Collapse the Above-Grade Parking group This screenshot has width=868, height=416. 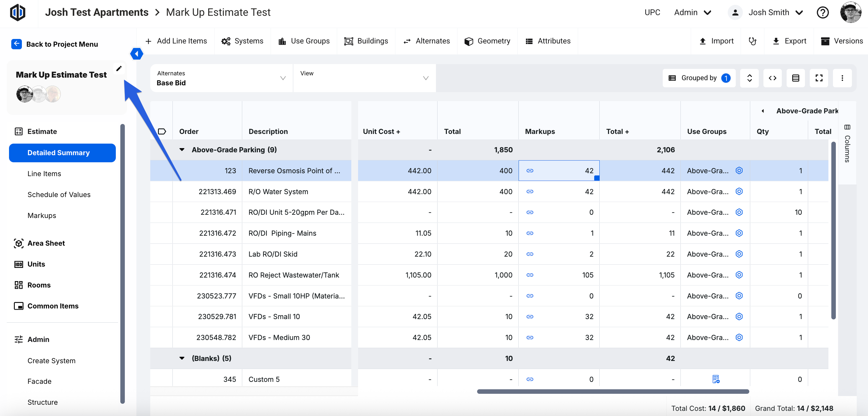(182, 150)
